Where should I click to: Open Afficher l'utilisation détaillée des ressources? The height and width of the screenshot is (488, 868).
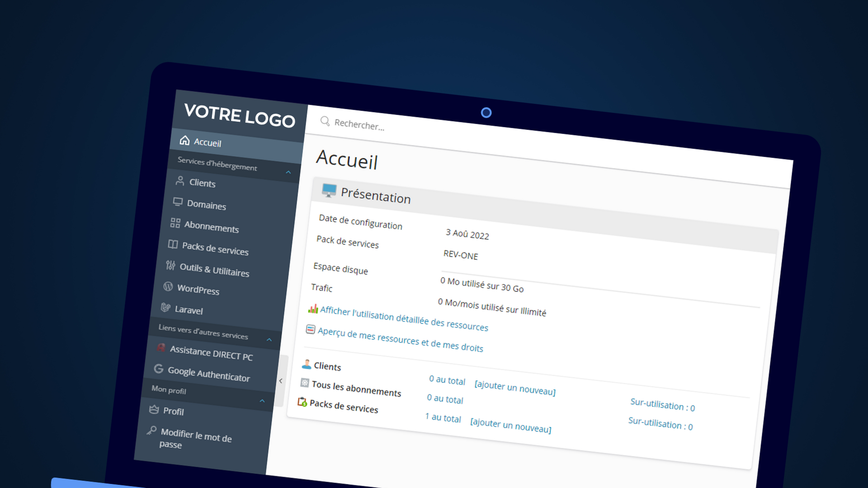[x=404, y=319]
